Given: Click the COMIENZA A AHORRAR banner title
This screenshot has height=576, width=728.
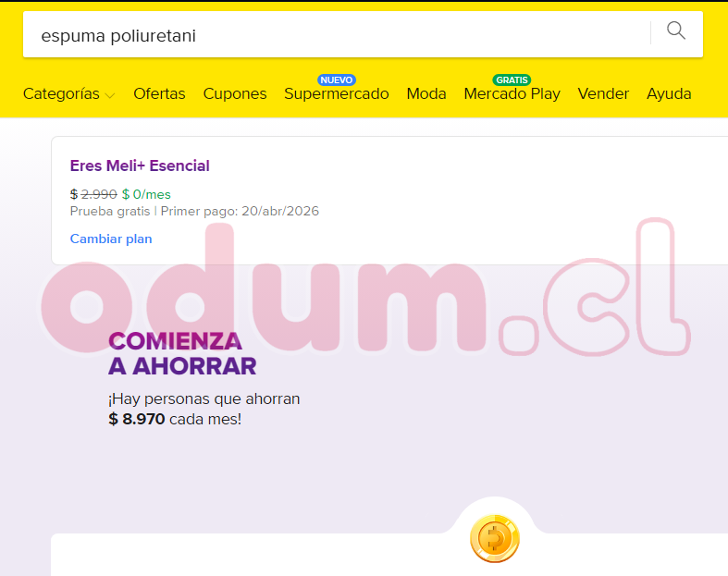Looking at the screenshot, I should pyautogui.click(x=182, y=354).
